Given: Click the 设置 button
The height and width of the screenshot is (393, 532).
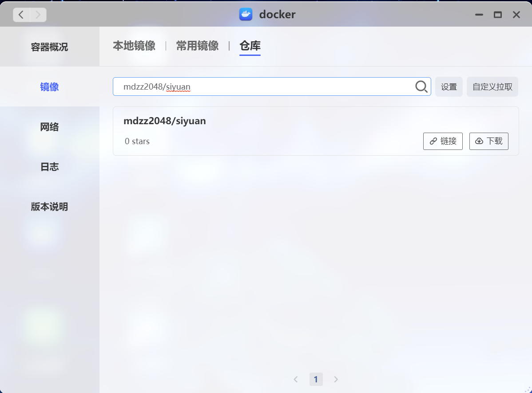Looking at the screenshot, I should coord(449,87).
